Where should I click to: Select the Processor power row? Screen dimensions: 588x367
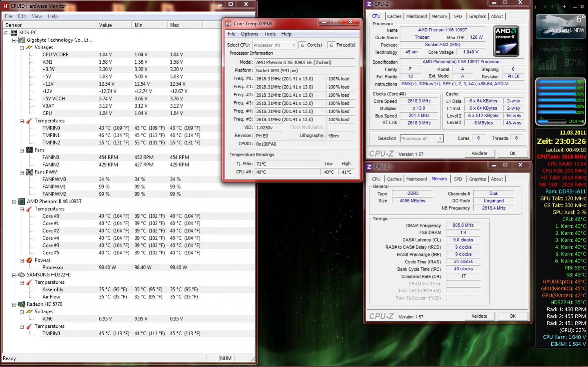pos(128,268)
